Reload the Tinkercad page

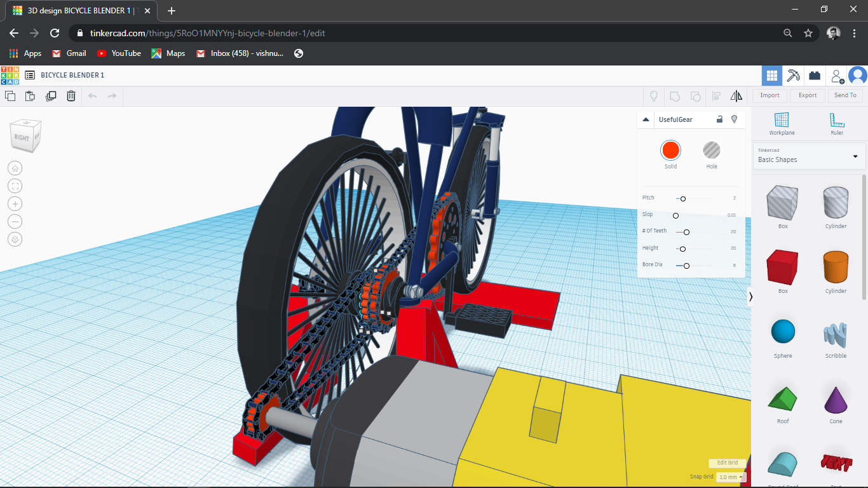click(x=55, y=33)
